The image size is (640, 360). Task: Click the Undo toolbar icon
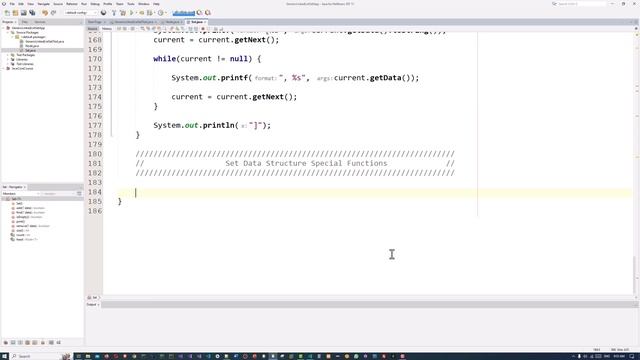[x=45, y=13]
